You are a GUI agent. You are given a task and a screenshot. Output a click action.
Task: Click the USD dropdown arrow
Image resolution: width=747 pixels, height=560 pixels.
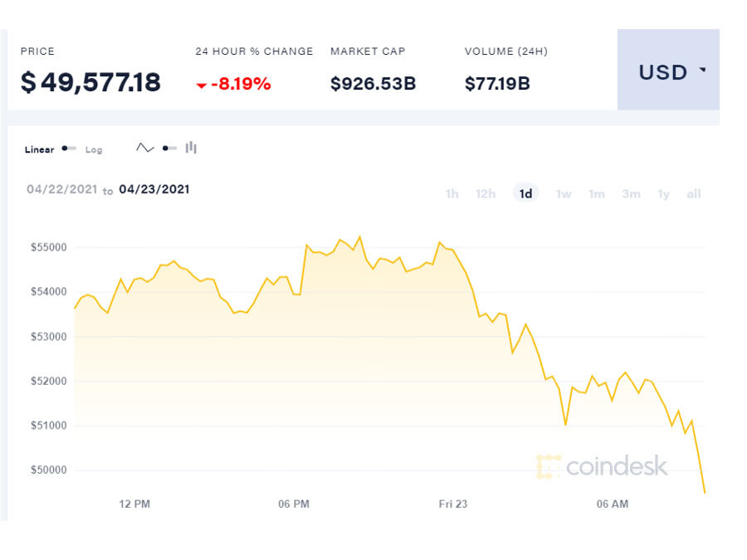coord(703,71)
